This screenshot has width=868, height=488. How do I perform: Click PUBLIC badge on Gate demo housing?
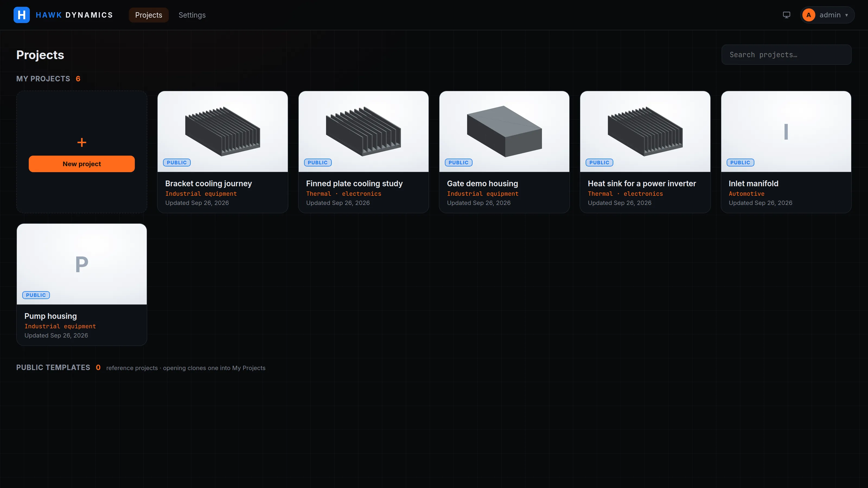click(459, 162)
